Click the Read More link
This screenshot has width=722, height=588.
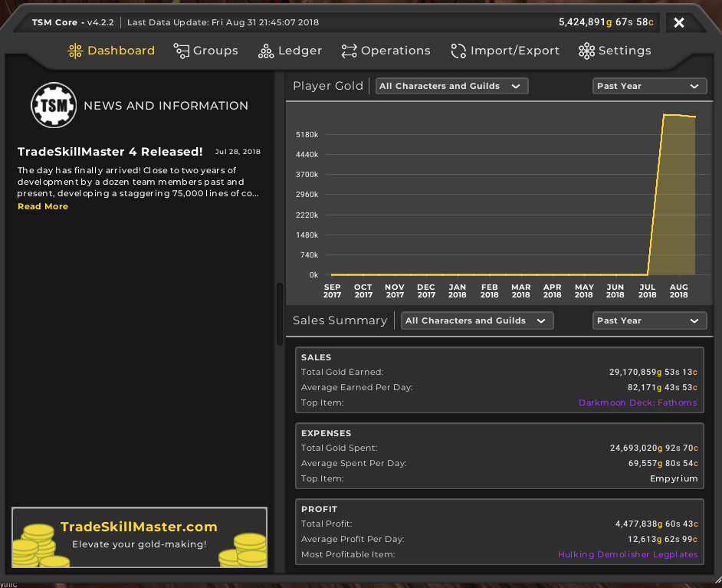[x=43, y=206]
